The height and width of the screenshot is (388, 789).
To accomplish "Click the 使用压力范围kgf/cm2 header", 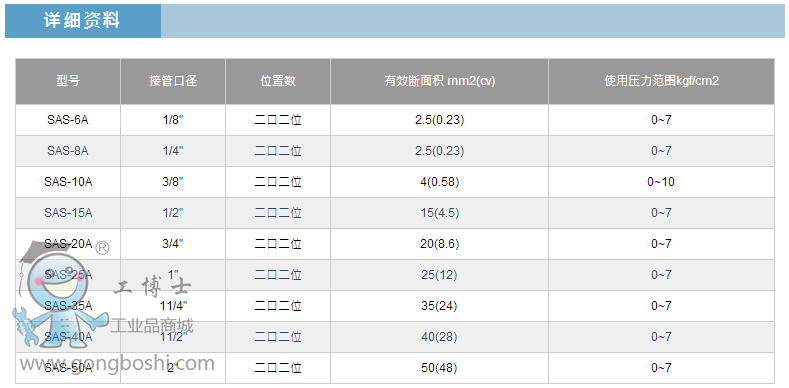I will pos(661,82).
